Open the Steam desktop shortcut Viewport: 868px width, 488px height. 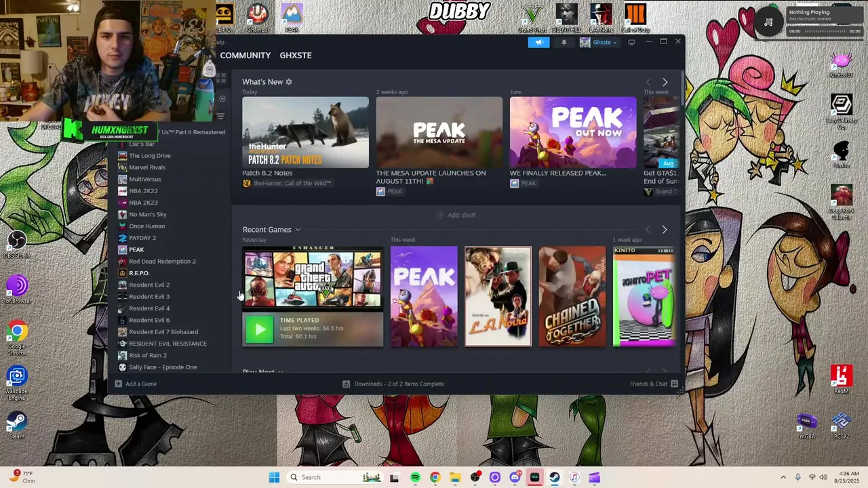[17, 426]
